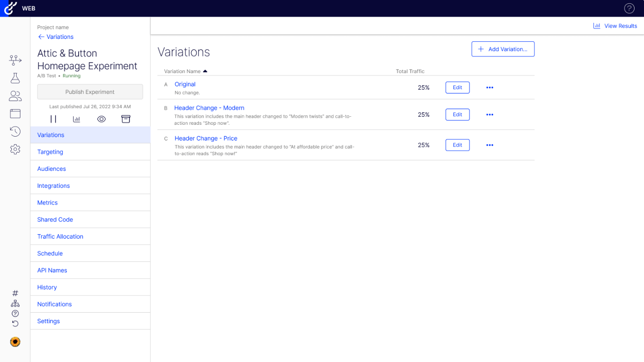Preview the experiment with the eye icon
The width and height of the screenshot is (644, 362).
coord(101,119)
